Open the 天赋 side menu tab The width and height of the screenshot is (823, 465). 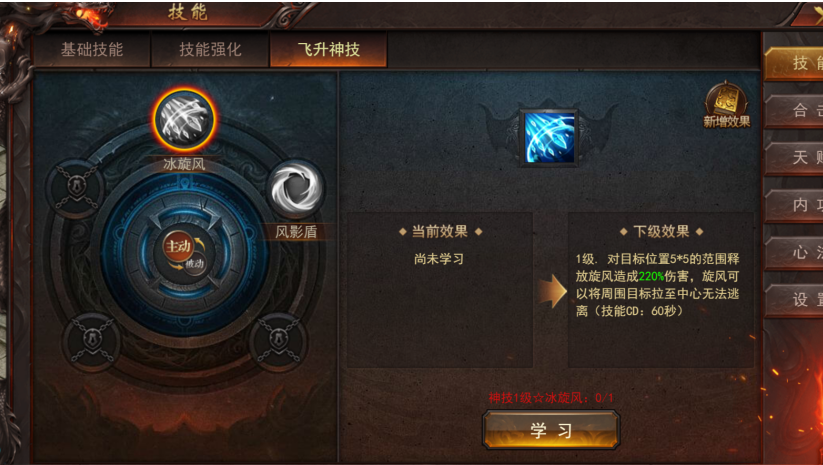(794, 157)
